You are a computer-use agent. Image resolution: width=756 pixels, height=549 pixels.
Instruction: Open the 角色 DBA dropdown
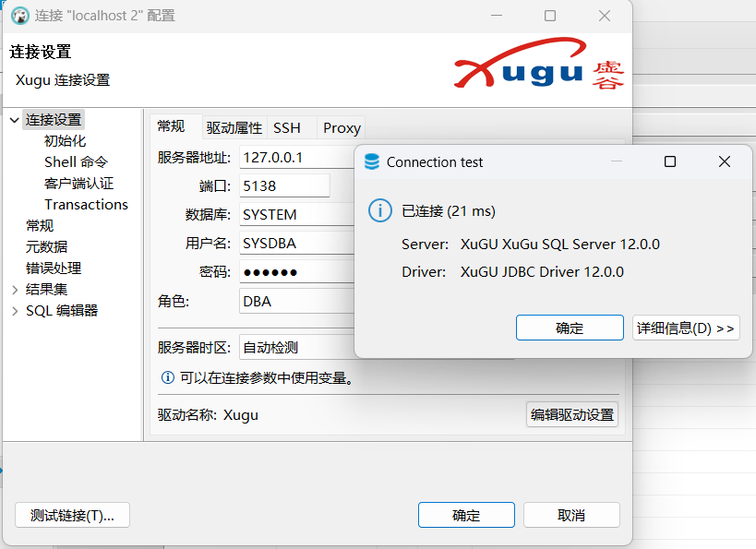tap(296, 302)
